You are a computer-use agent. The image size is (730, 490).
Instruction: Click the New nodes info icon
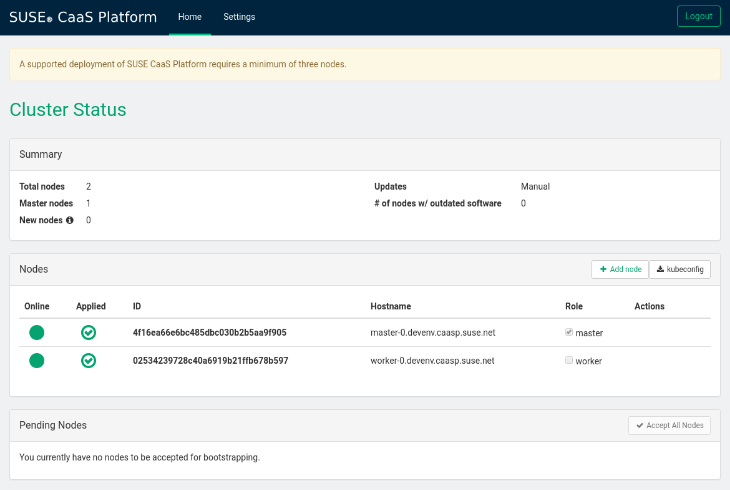[x=70, y=220]
